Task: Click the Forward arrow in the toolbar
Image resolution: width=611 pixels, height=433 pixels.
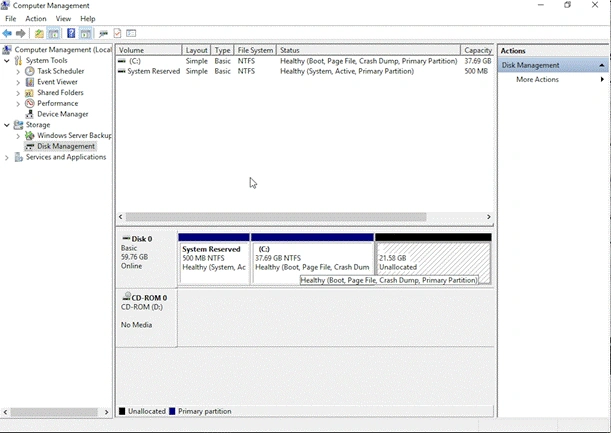Action: pos(20,34)
